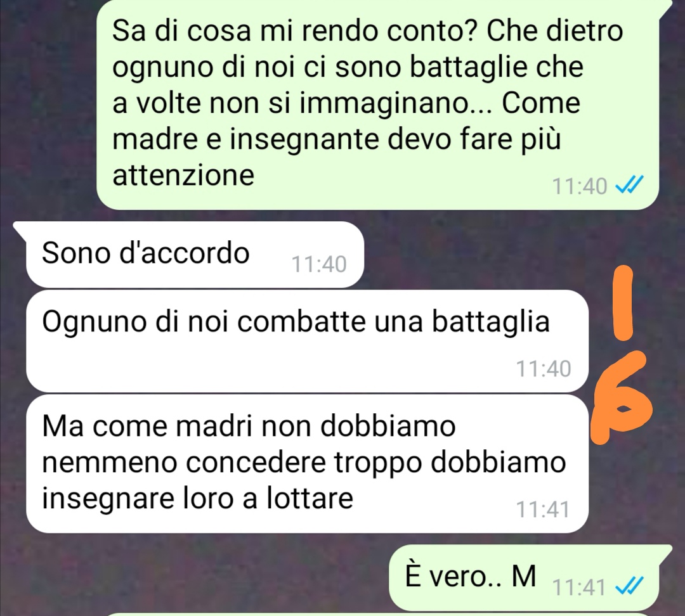This screenshot has width=685, height=616.
Task: Select the 'Sono d'accordo' message bubble
Action: click(x=195, y=255)
